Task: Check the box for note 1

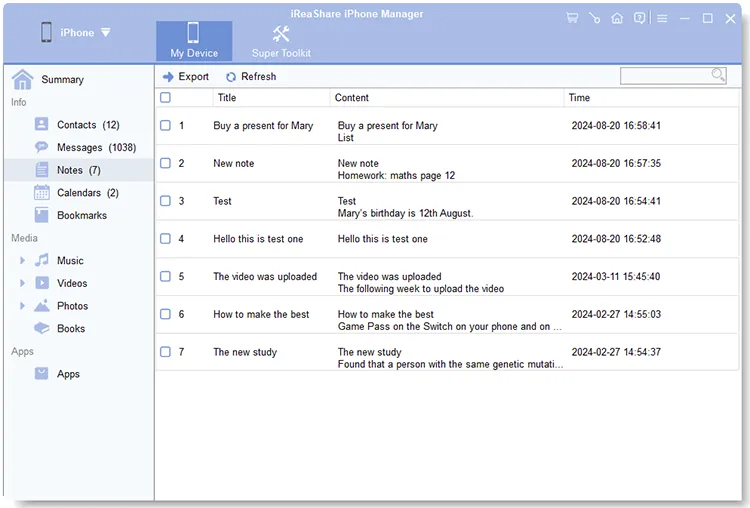Action: point(166,126)
